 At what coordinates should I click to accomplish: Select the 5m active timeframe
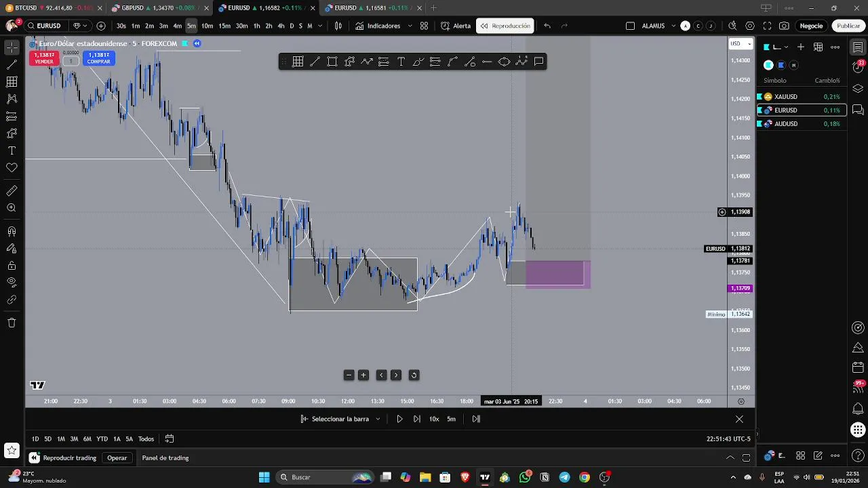coord(191,26)
